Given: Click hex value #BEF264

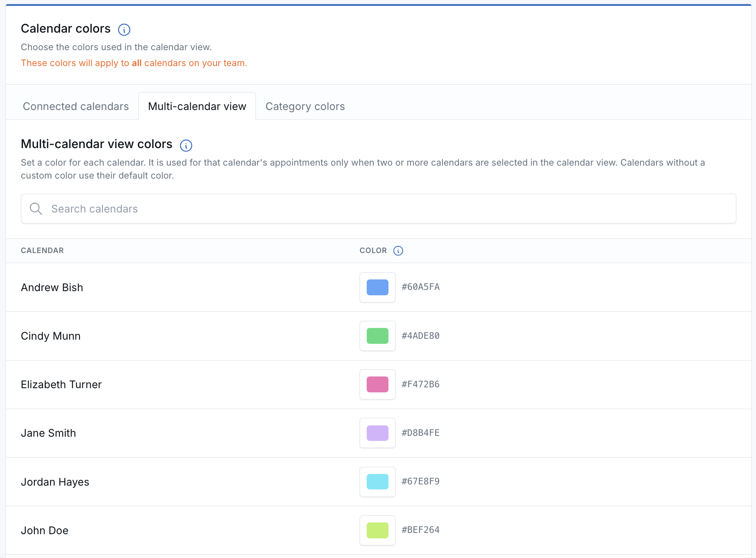Looking at the screenshot, I should tap(421, 530).
